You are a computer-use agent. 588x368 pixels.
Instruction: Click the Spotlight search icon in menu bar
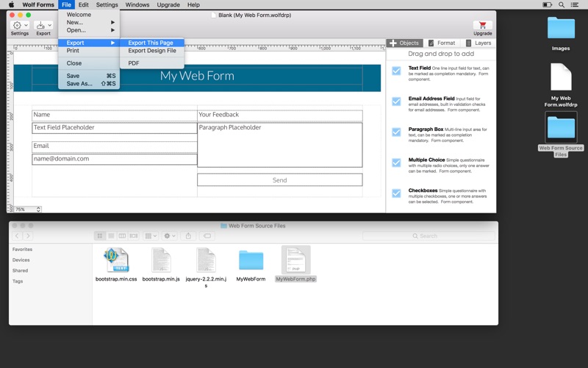coord(562,5)
